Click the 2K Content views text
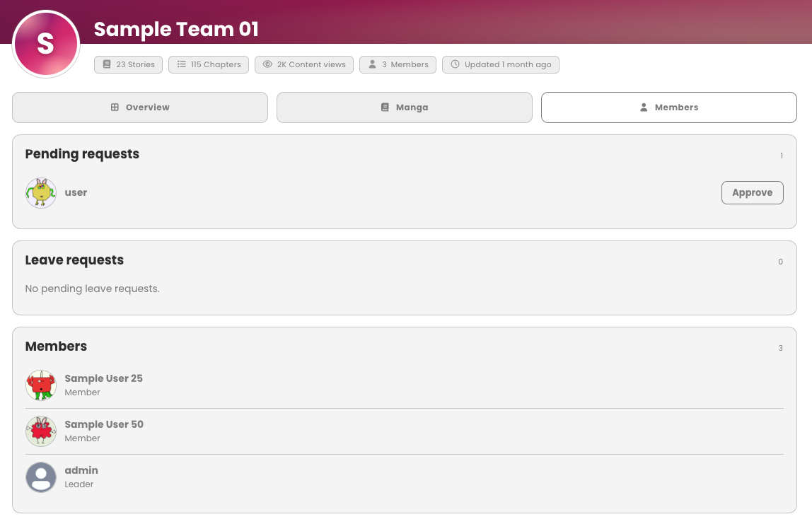Viewport: 812px width, 524px height. coord(311,64)
